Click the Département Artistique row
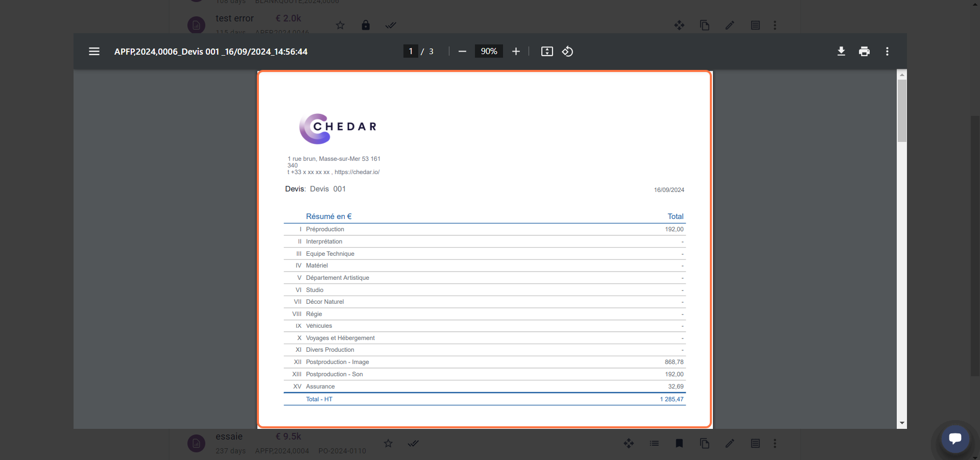 pyautogui.click(x=485, y=278)
